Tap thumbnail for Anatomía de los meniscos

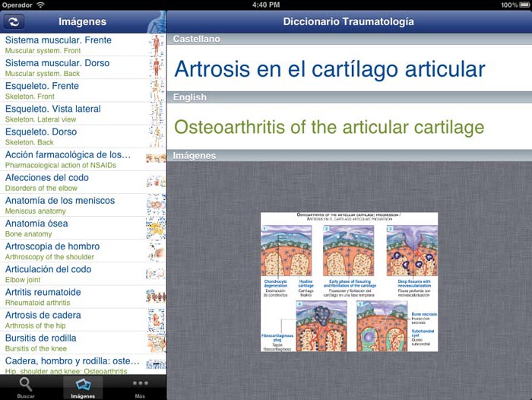[x=156, y=205]
